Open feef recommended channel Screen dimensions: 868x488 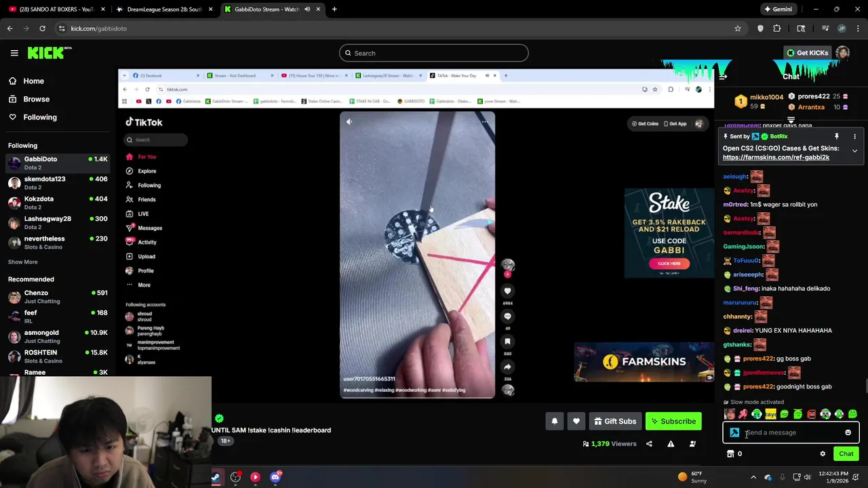click(x=58, y=317)
